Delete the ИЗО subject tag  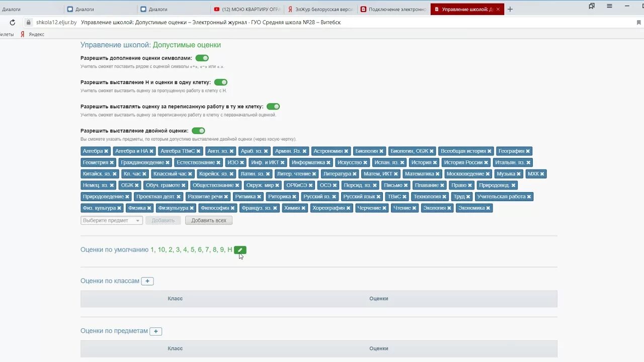pyautogui.click(x=242, y=163)
